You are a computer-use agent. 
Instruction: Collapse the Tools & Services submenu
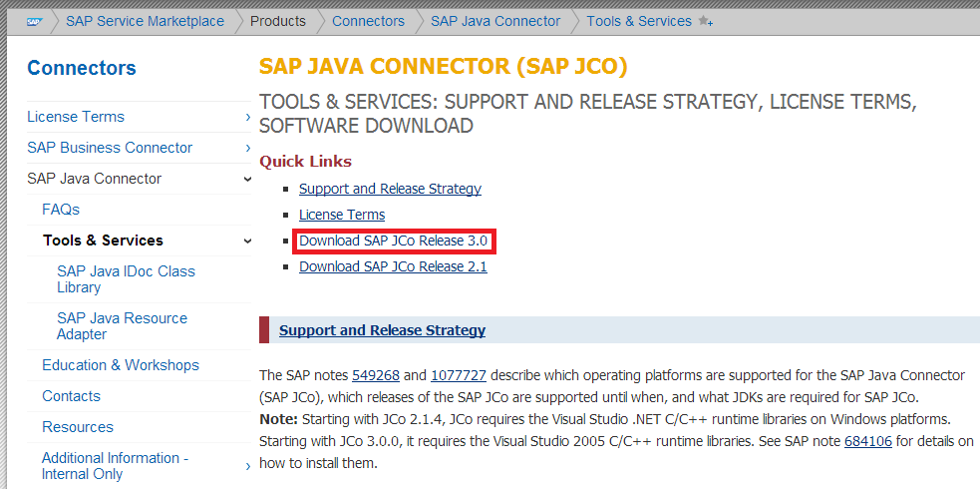247,241
